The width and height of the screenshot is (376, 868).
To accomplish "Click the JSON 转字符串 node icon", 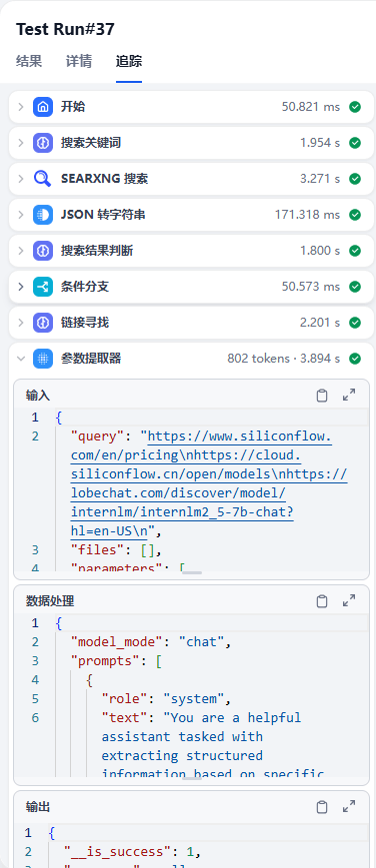I will [43, 215].
